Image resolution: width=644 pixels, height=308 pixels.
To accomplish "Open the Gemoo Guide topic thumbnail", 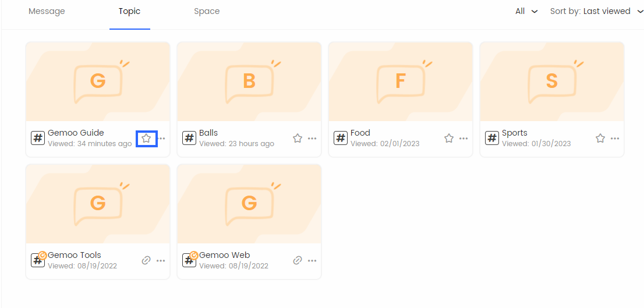I will click(x=98, y=82).
